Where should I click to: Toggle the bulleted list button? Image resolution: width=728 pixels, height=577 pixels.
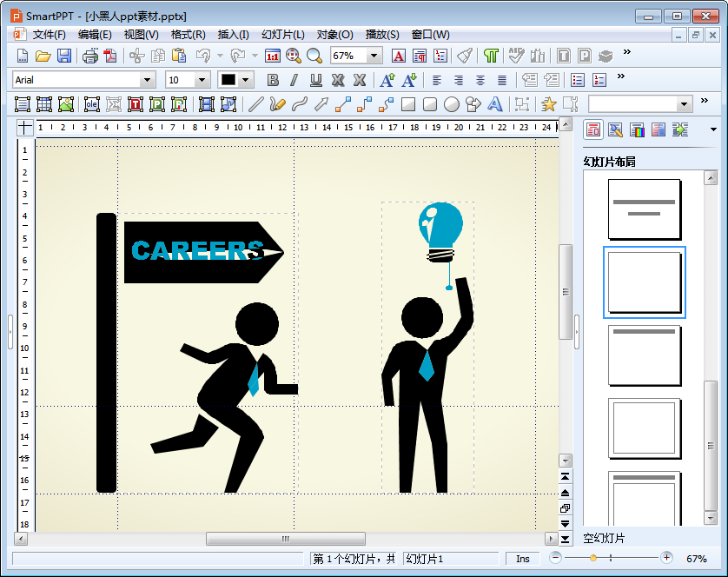pos(578,80)
